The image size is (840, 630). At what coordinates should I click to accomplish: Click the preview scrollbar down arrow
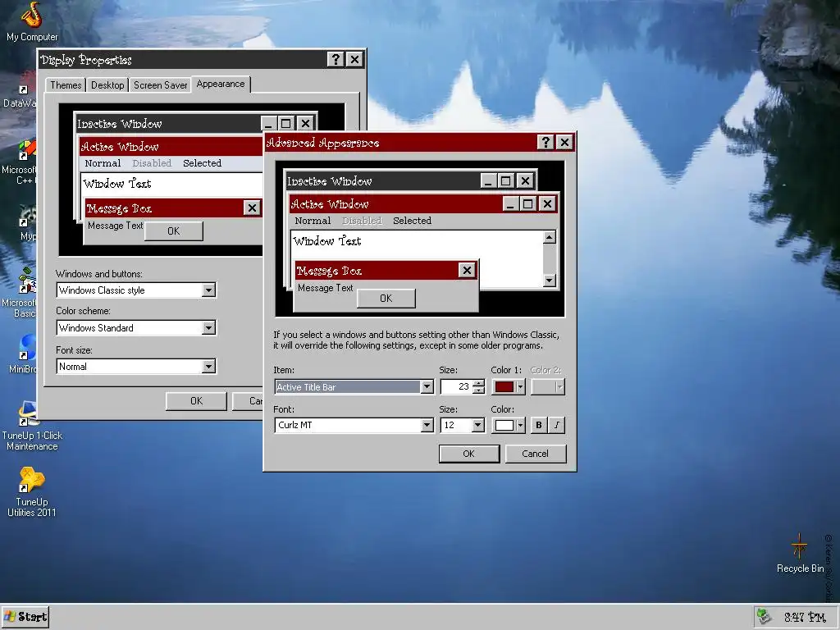coord(549,281)
